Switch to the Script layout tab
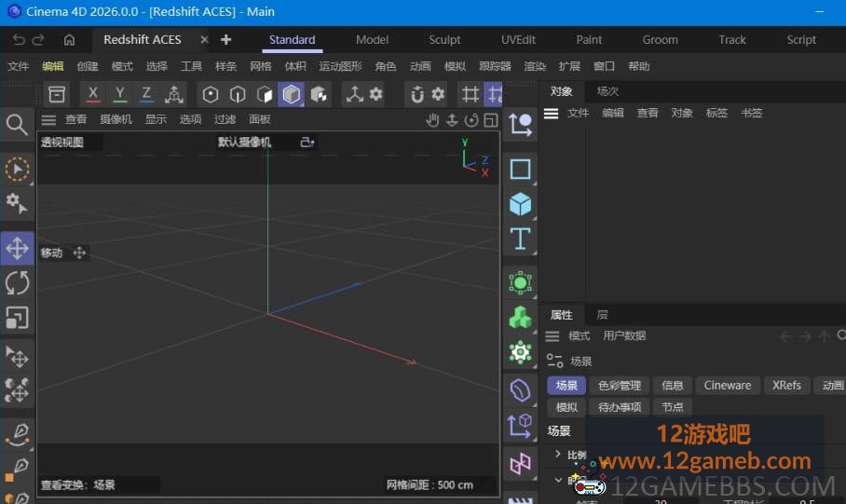The width and height of the screenshot is (846, 504). pyautogui.click(x=801, y=39)
